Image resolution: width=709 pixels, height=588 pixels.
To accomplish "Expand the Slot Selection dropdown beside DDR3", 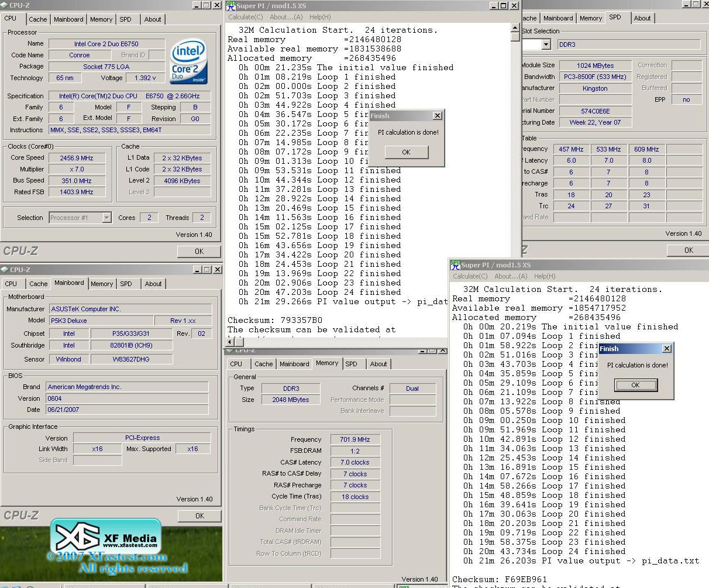I will click(x=546, y=44).
